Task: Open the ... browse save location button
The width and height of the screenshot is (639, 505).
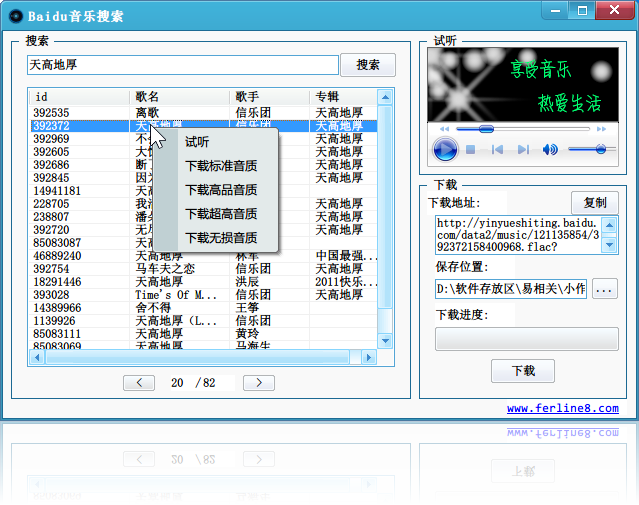Action: (604, 289)
